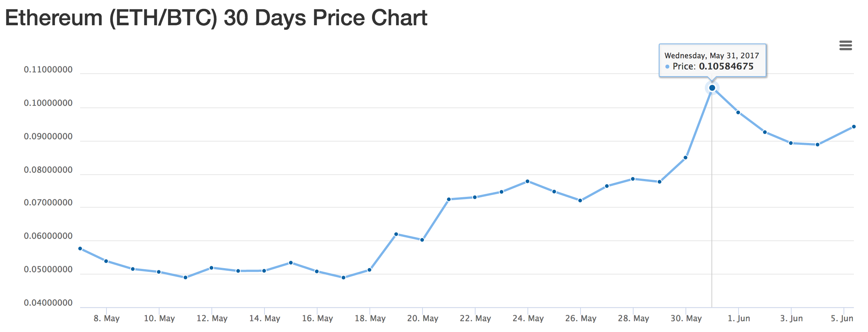Click the 0.07000000 y-axis label

(x=48, y=203)
